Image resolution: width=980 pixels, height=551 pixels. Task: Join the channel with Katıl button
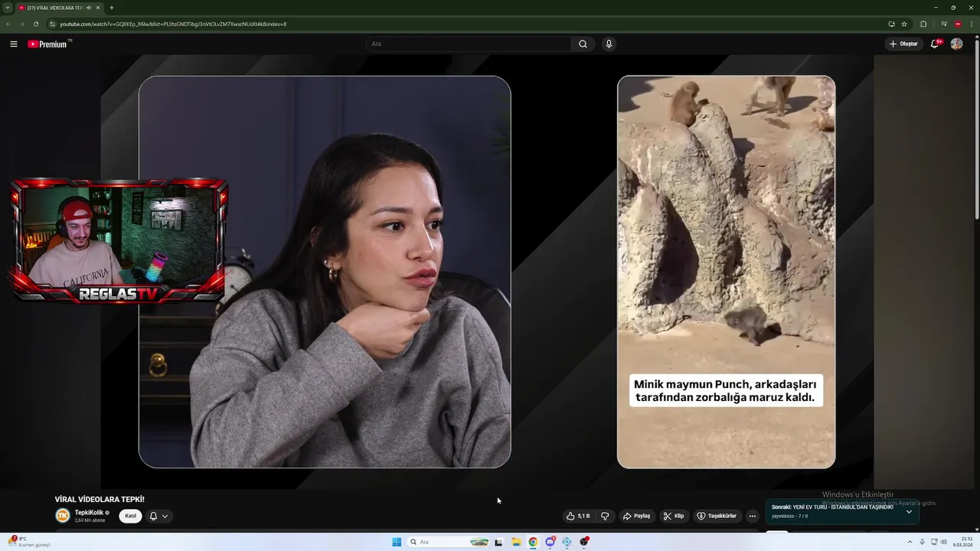click(131, 516)
